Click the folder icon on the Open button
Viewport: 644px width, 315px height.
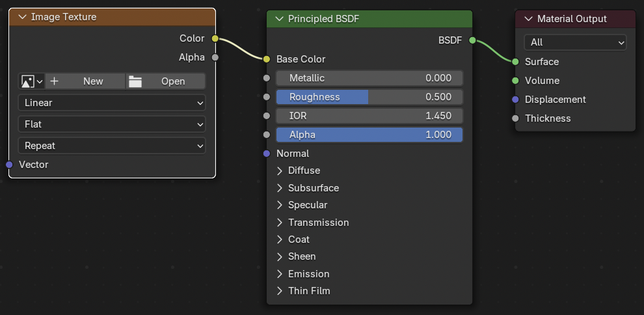point(135,81)
